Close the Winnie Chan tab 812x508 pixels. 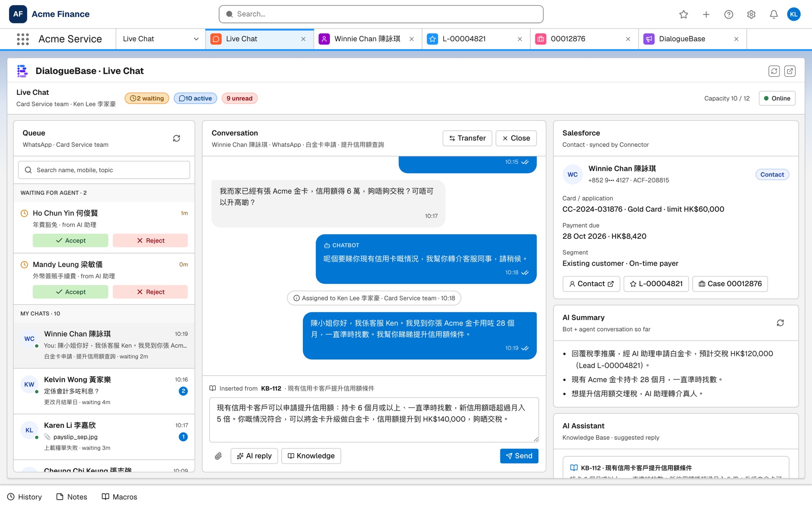[x=411, y=39]
